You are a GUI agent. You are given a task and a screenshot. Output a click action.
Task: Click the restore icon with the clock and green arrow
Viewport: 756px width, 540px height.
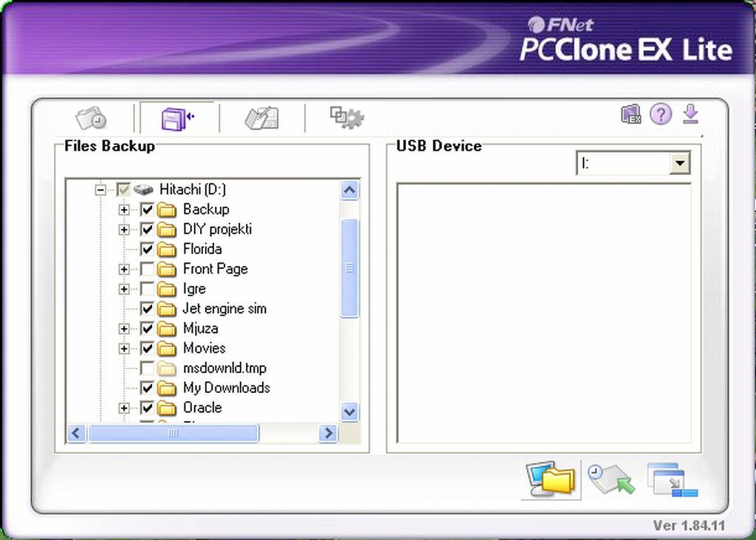[x=611, y=479]
